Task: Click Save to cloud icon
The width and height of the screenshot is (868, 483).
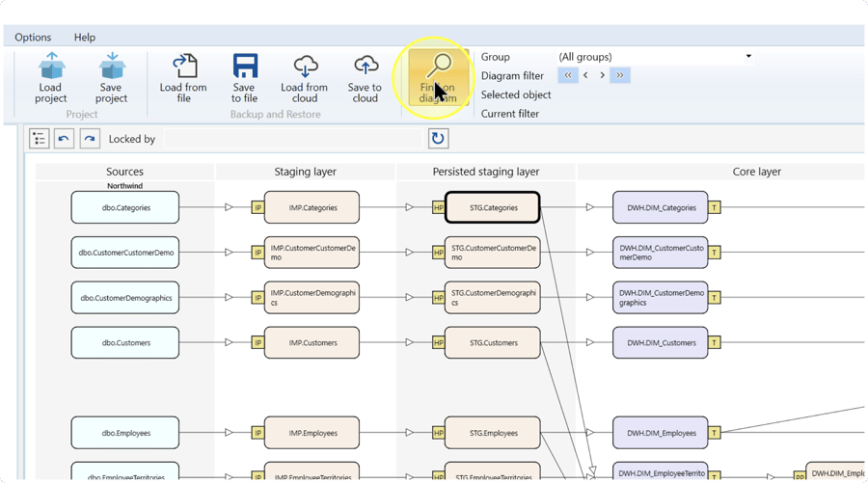Action: [366, 66]
